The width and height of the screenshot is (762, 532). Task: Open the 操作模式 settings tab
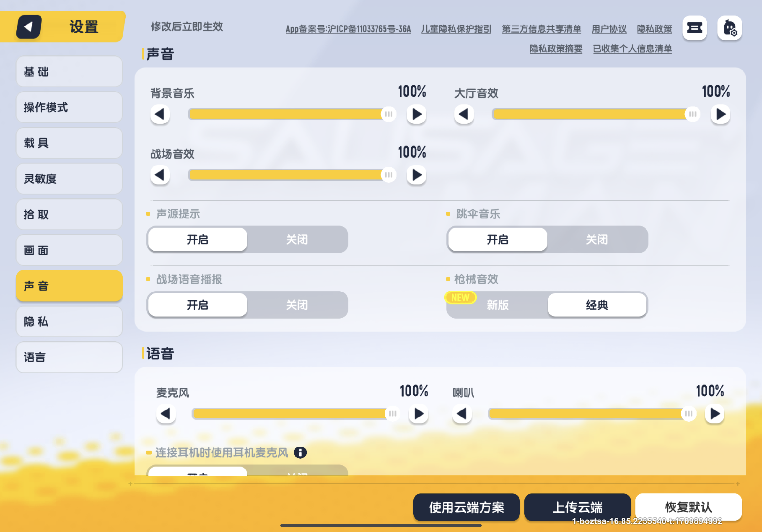(69, 107)
